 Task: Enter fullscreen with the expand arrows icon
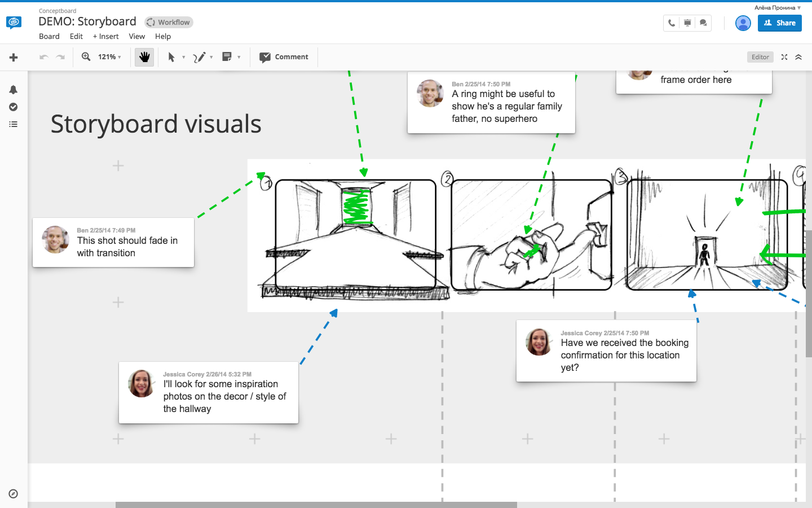pyautogui.click(x=784, y=57)
